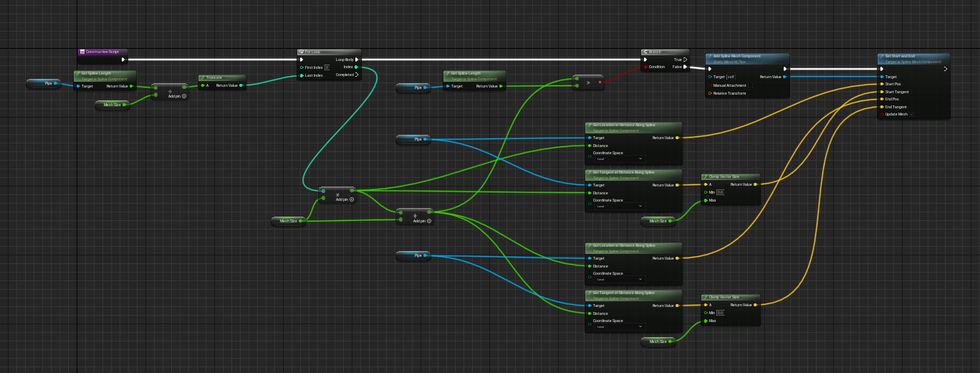980x373 pixels.
Task: Click the Pipe variable node feeding the greater-than check
Action: 413,87
